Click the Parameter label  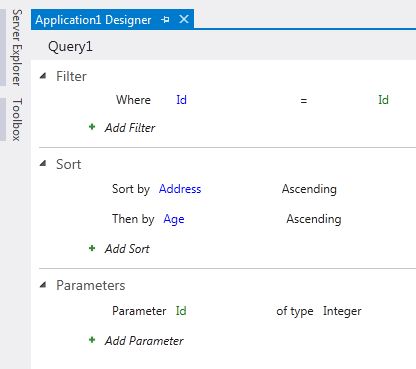pyautogui.click(x=139, y=311)
